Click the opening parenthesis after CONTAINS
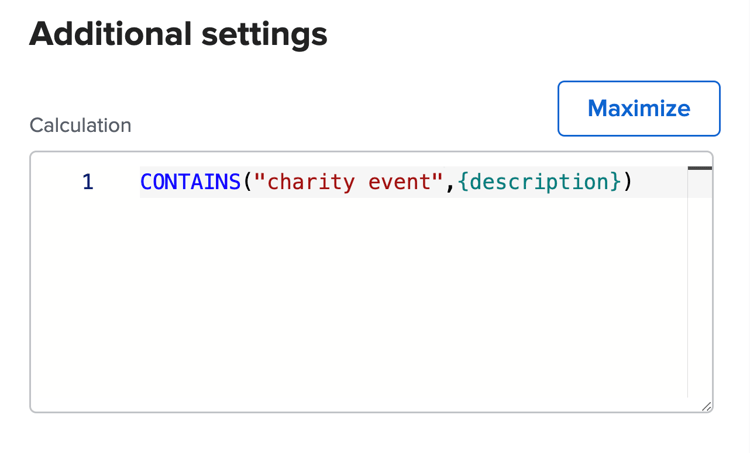 pos(248,182)
